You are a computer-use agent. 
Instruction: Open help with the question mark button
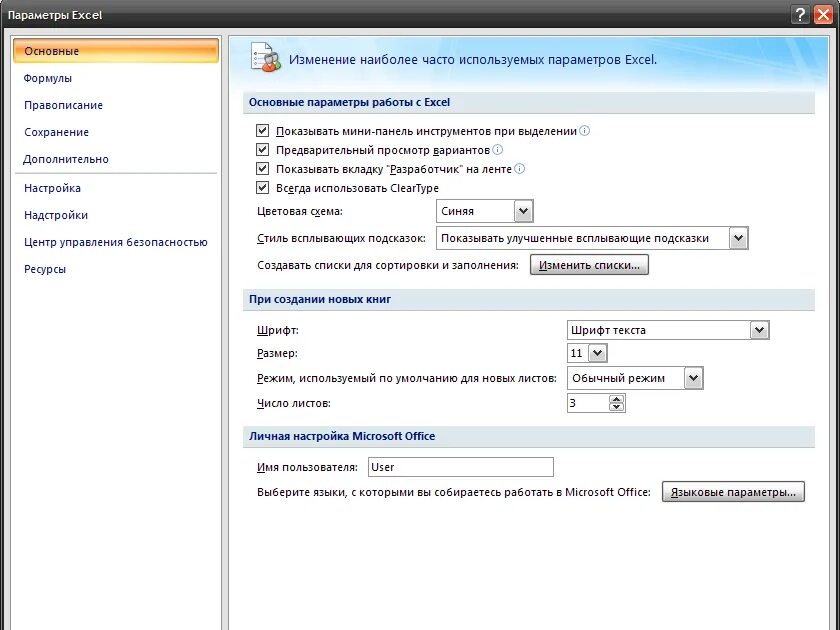(x=800, y=15)
